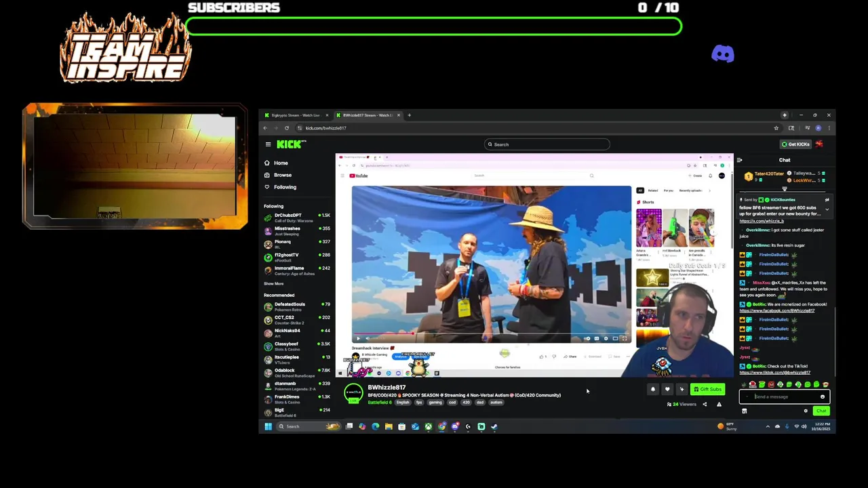Bookmark this page with star icon

pos(776,128)
